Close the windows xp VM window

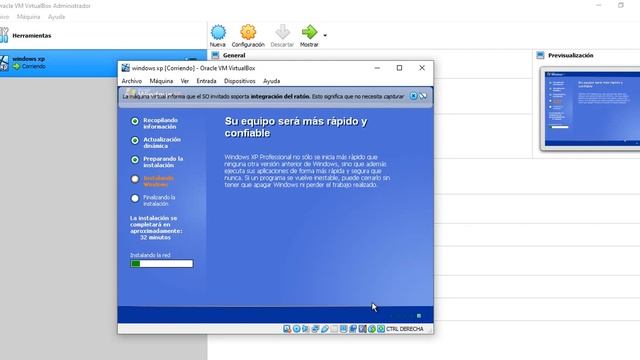point(422,68)
